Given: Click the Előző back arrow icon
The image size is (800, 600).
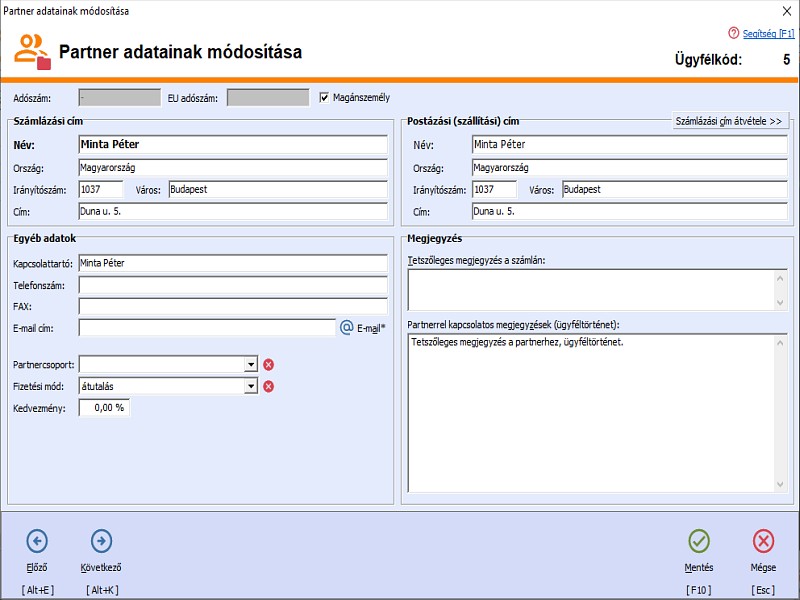Looking at the screenshot, I should (x=37, y=541).
